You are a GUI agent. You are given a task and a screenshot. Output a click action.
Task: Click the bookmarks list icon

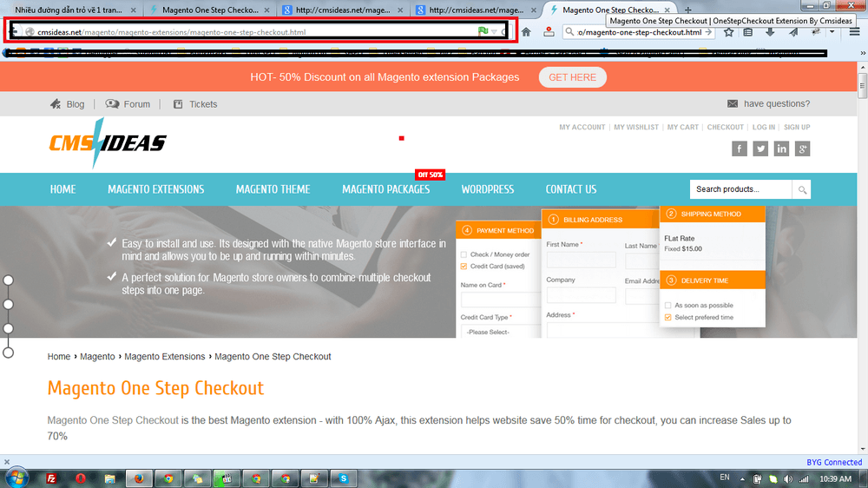point(748,32)
